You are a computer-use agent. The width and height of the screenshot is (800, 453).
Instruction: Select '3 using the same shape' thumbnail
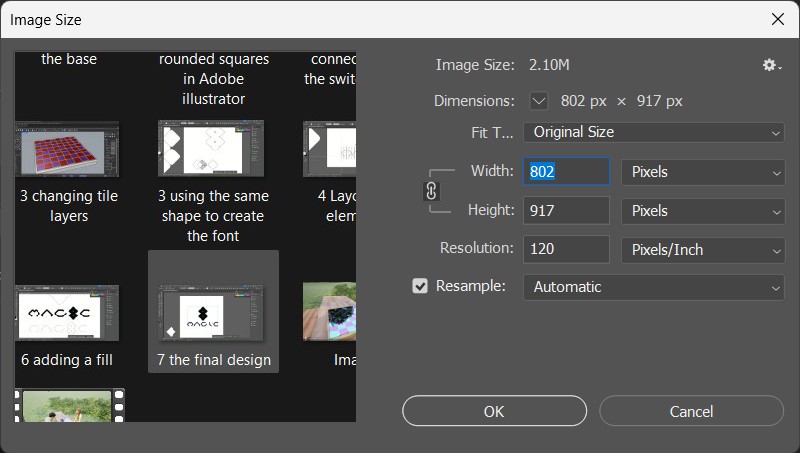(x=211, y=148)
